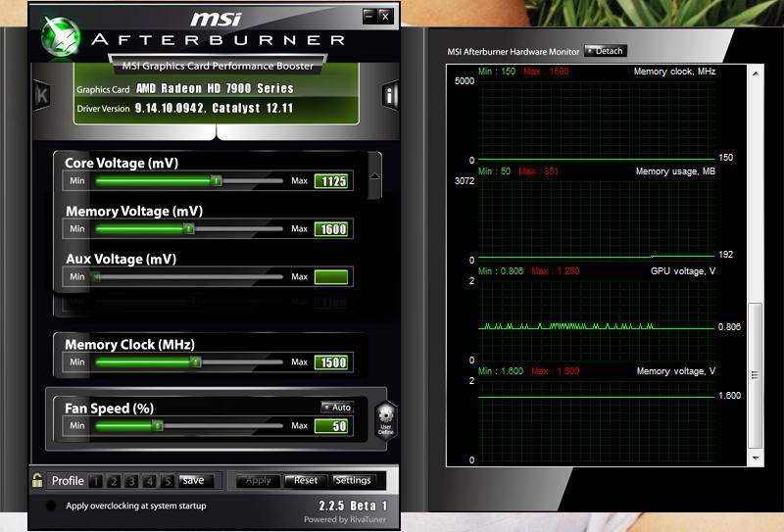Click the Memory voltage, V graph
Image resolution: width=784 pixels, height=532 pixels.
click(x=596, y=420)
